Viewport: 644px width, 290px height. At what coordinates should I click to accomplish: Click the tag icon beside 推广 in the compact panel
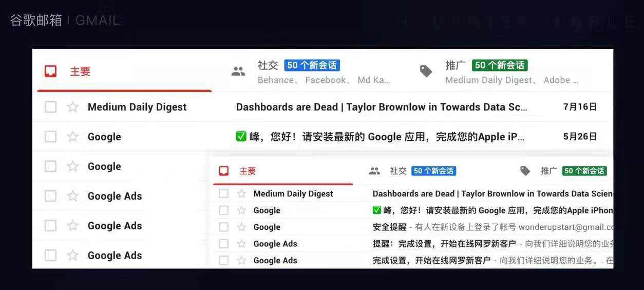click(x=525, y=171)
